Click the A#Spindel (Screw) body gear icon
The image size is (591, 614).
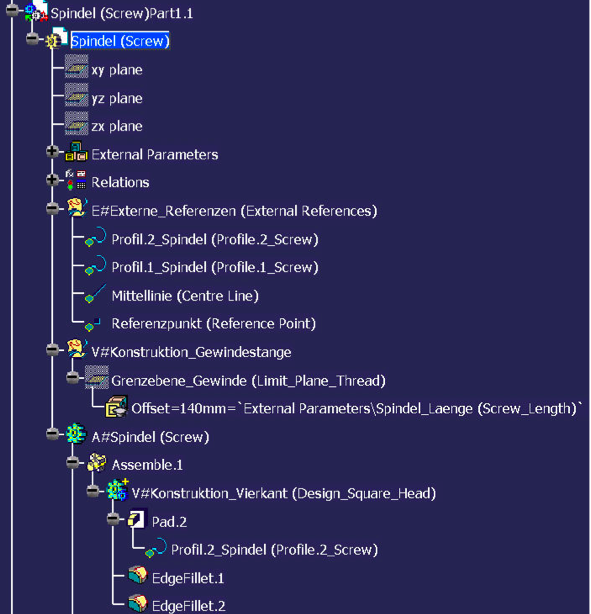click(x=76, y=434)
